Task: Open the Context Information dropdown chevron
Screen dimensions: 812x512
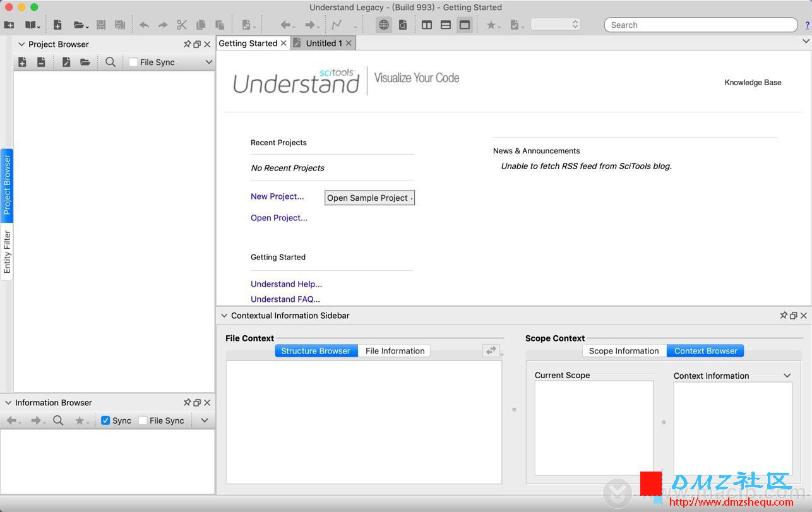Action: (x=787, y=376)
